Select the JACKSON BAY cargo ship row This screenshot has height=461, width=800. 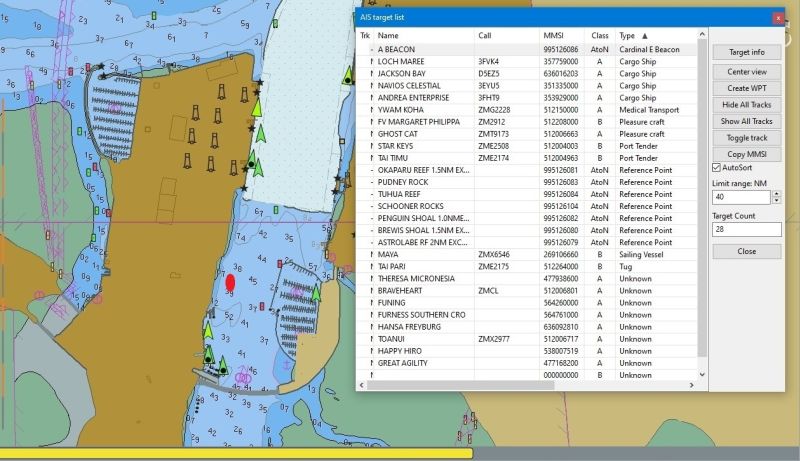point(527,74)
